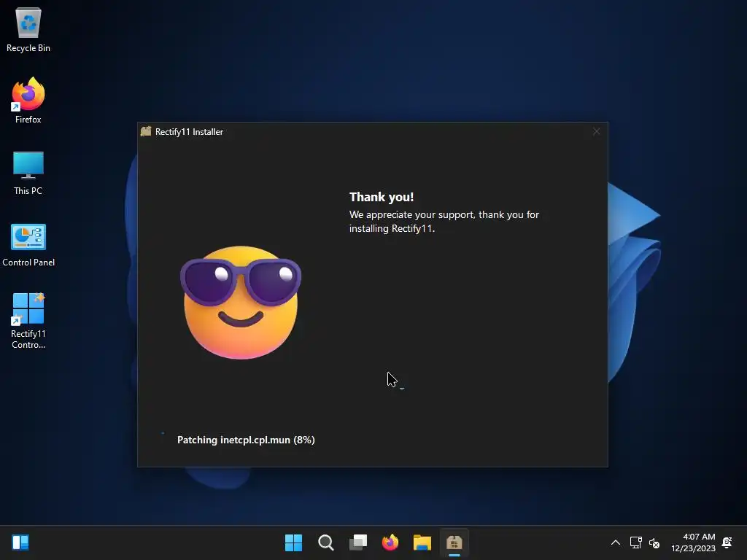
Task: Click the Rectify11 Installer window title text
Action: click(189, 132)
